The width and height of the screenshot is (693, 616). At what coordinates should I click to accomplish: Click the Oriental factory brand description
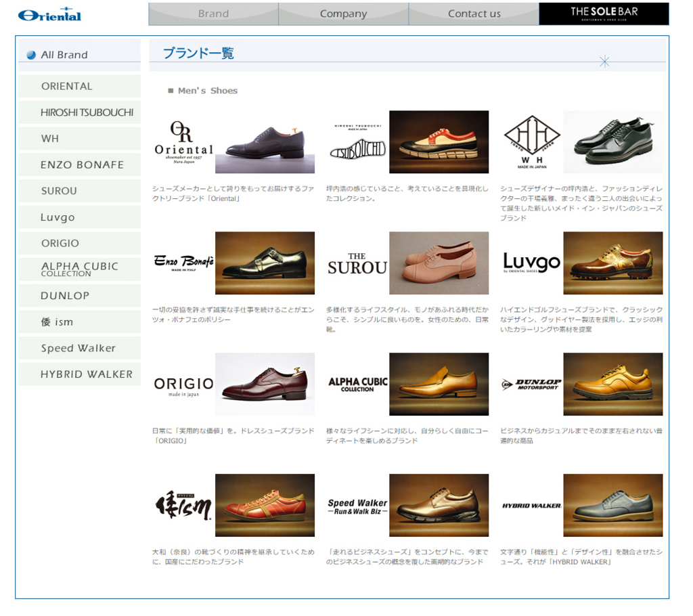tap(233, 194)
